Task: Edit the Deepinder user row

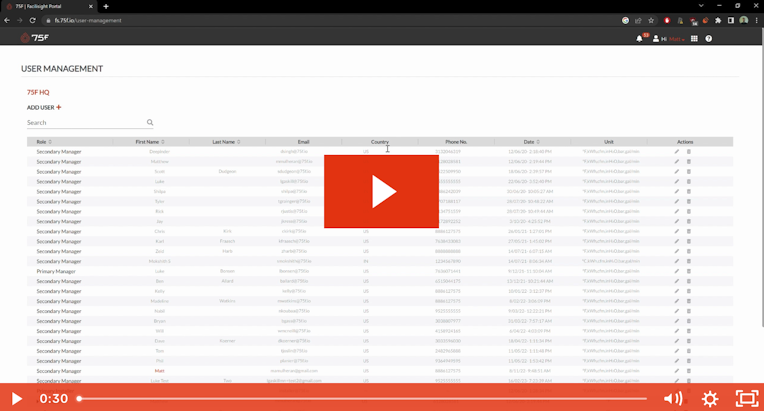Action: (677, 151)
